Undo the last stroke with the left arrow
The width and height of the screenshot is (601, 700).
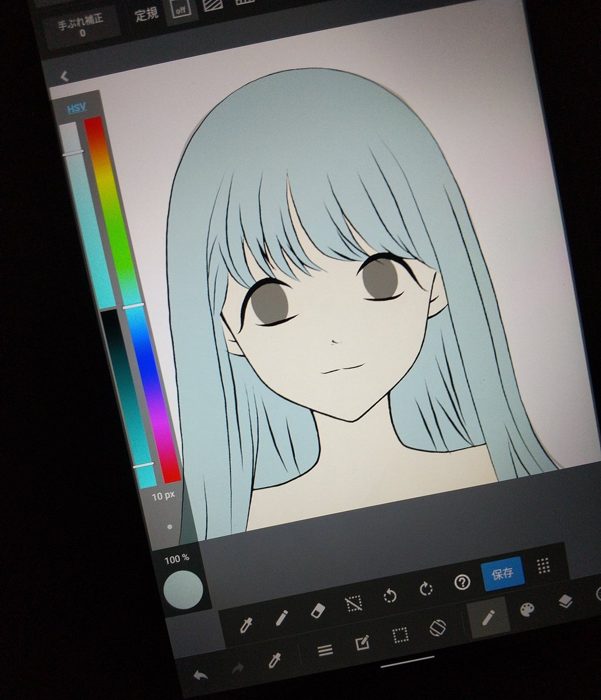tap(200, 676)
